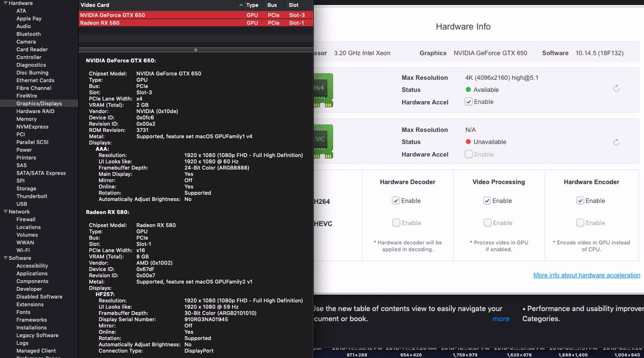Select Camera in the sidebar
Image resolution: width=644 pixels, height=358 pixels.
click(x=26, y=42)
